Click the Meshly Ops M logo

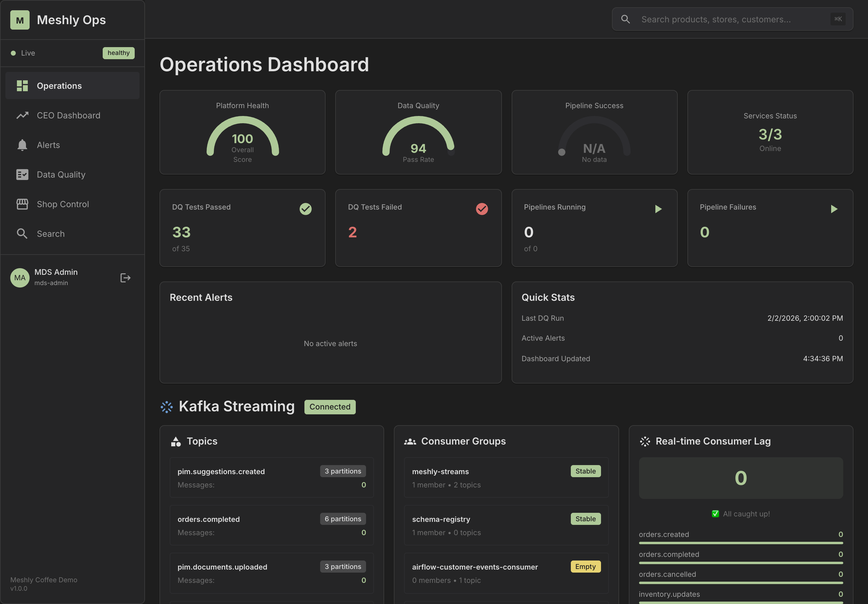tap(20, 20)
